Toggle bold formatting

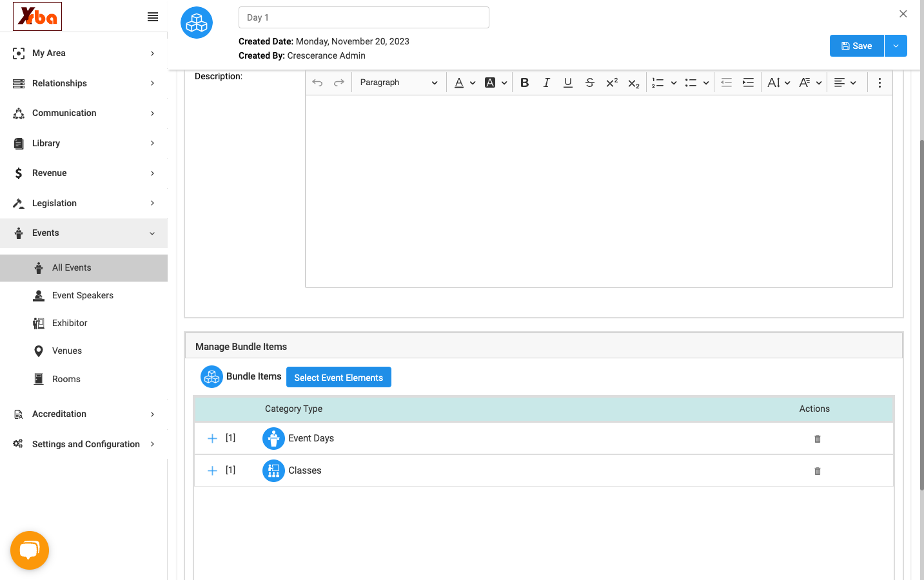525,82
